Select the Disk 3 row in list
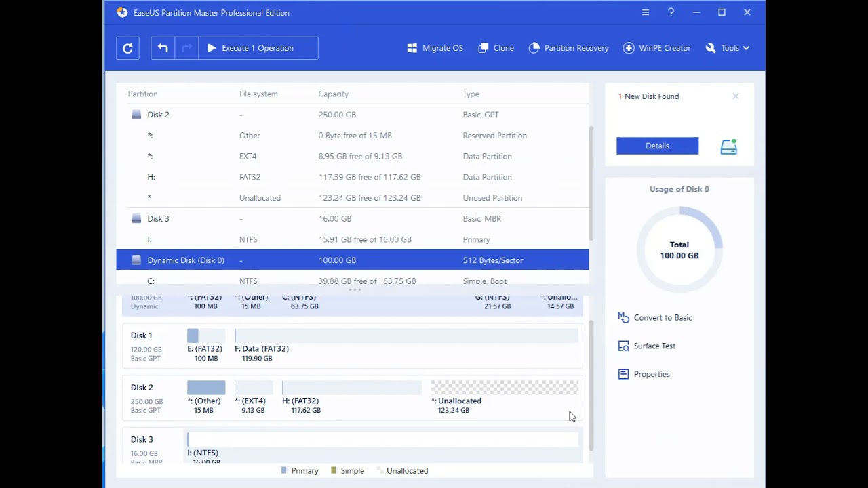The height and width of the screenshot is (488, 868). point(352,219)
